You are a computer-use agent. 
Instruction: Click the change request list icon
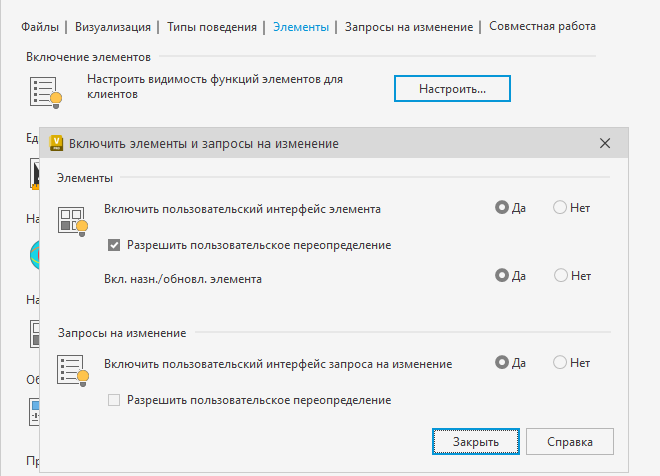coord(73,369)
